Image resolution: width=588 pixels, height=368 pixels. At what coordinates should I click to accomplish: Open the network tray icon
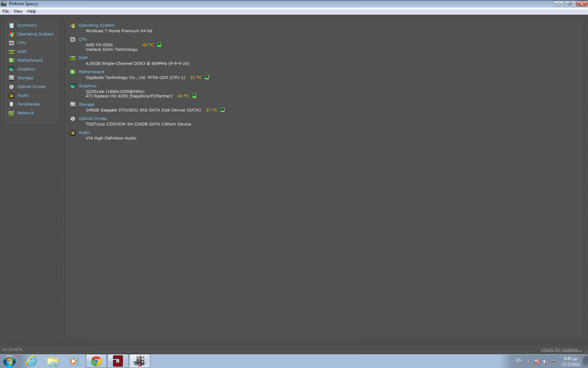554,361
